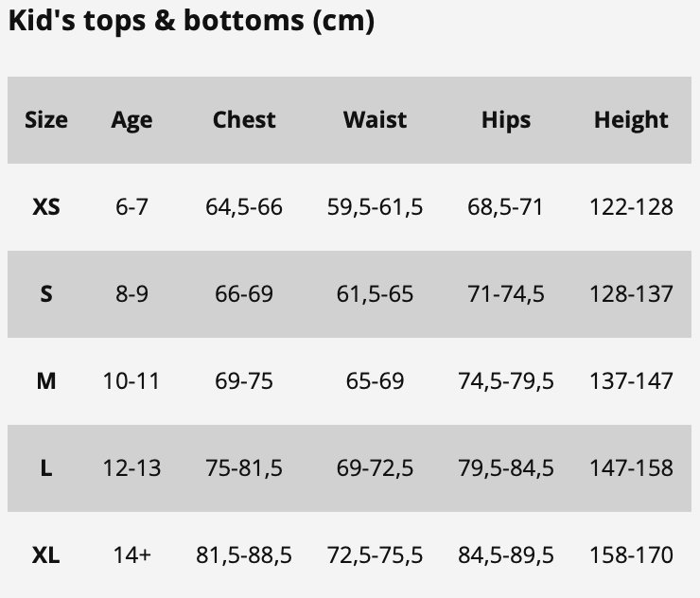Click the XL size row label
This screenshot has height=598, width=700.
(46, 554)
